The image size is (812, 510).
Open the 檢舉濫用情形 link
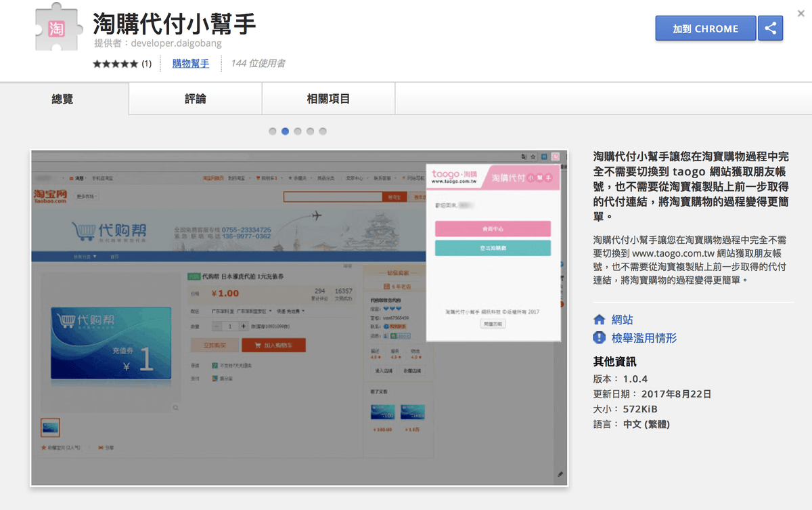point(644,338)
